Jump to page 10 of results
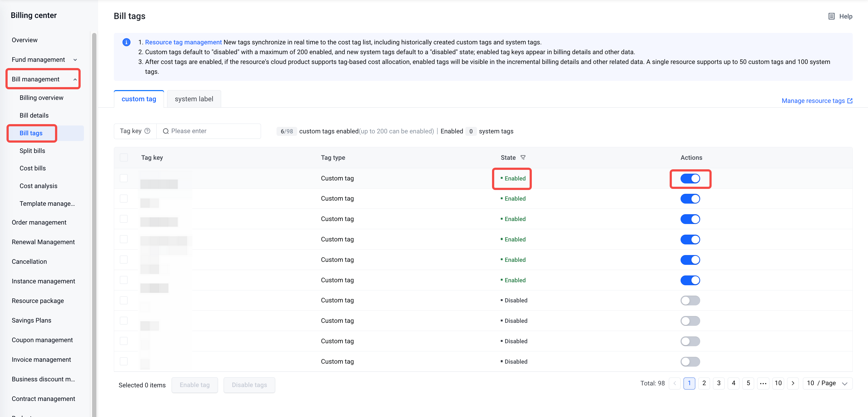The image size is (868, 417). click(778, 383)
